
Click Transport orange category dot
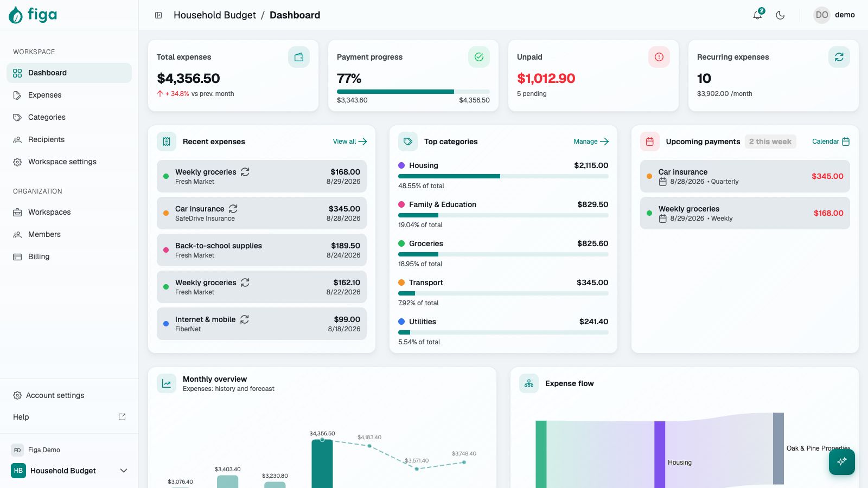(x=401, y=282)
